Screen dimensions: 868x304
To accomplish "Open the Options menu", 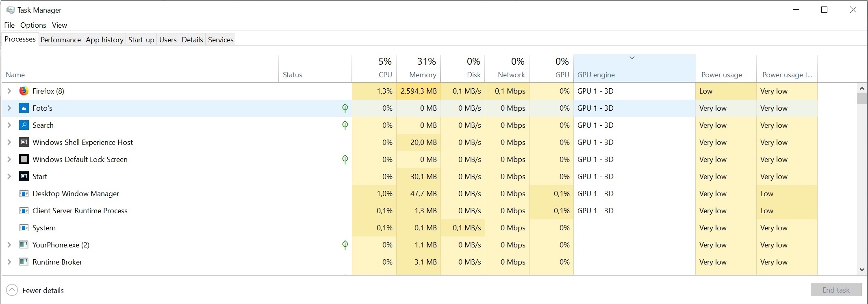I will coord(33,25).
